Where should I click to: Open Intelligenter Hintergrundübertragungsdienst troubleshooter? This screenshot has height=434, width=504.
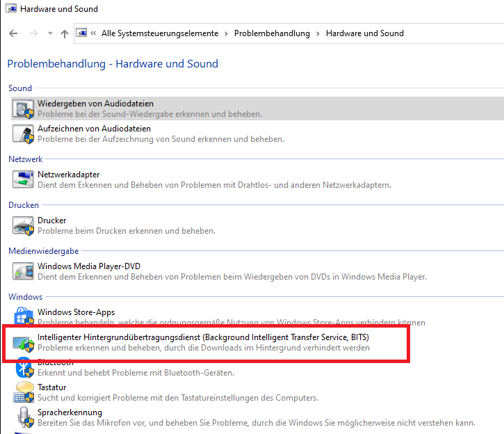tap(203, 337)
